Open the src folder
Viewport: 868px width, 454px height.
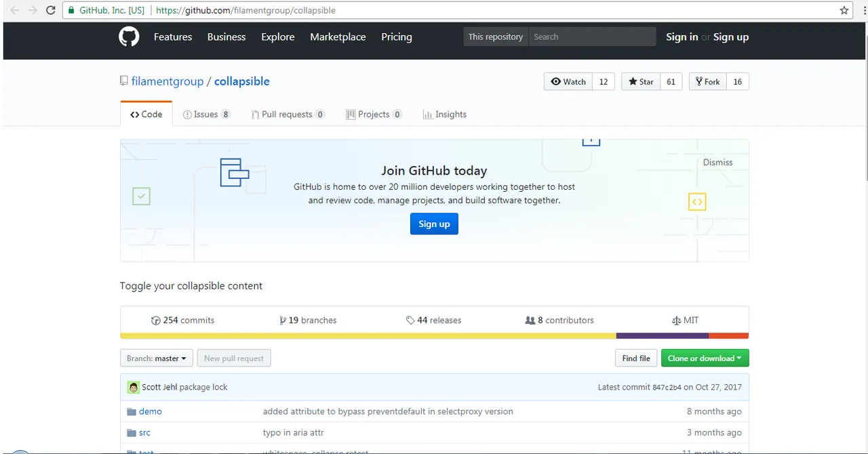[144, 432]
